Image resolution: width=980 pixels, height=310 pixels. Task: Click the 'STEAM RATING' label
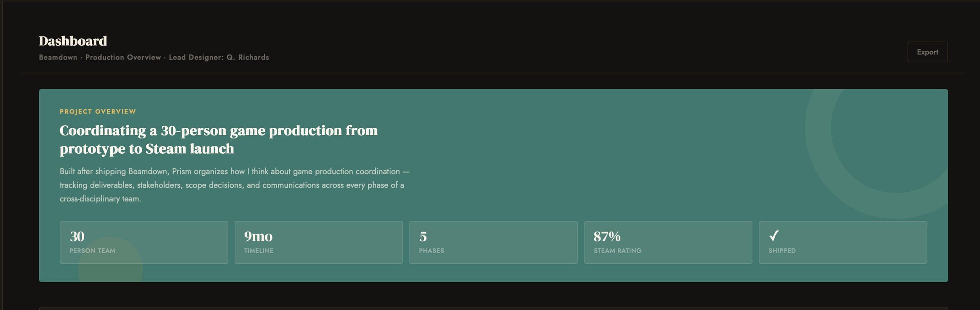pos(617,251)
